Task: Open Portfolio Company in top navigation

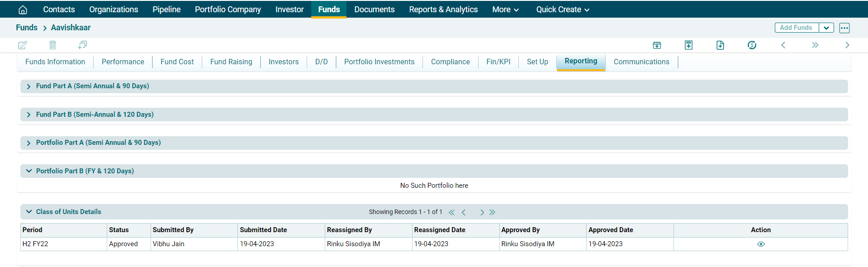Action: point(228,10)
